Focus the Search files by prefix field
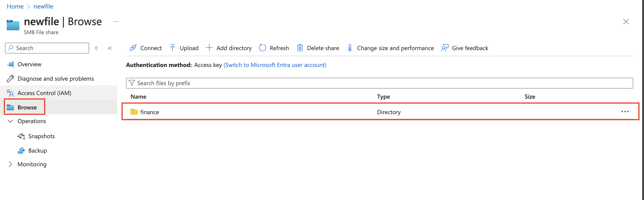 [380, 83]
